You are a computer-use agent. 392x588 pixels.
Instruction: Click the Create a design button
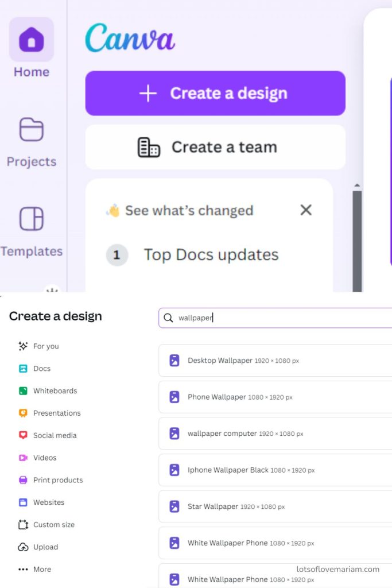[x=215, y=93]
